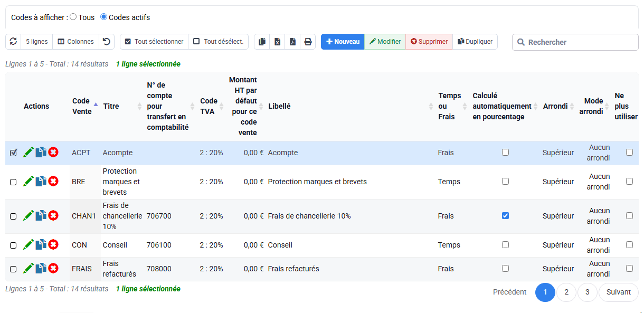Sort by Code Vente column
Viewport: 644px width, 313px height.
click(84, 106)
